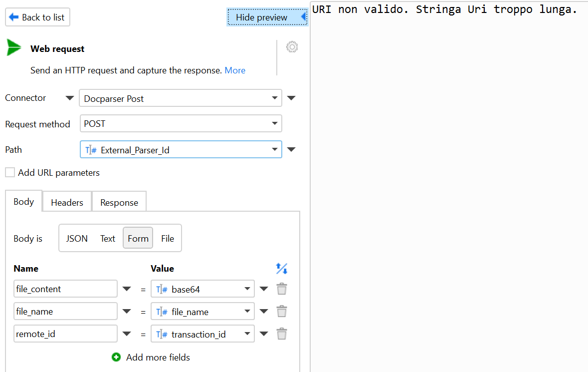Switch to the Body tab

pyautogui.click(x=23, y=202)
